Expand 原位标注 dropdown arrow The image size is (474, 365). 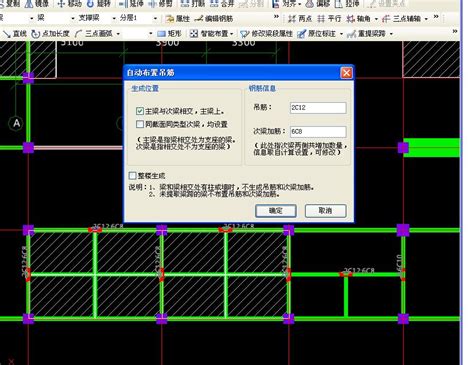pos(341,34)
